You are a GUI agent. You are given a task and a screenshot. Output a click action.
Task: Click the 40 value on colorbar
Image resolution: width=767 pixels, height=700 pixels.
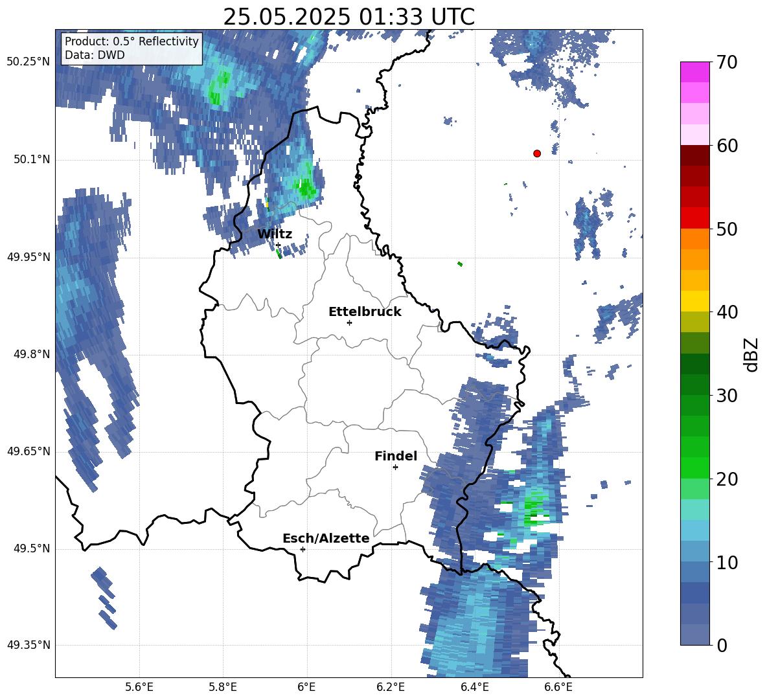[x=727, y=312]
